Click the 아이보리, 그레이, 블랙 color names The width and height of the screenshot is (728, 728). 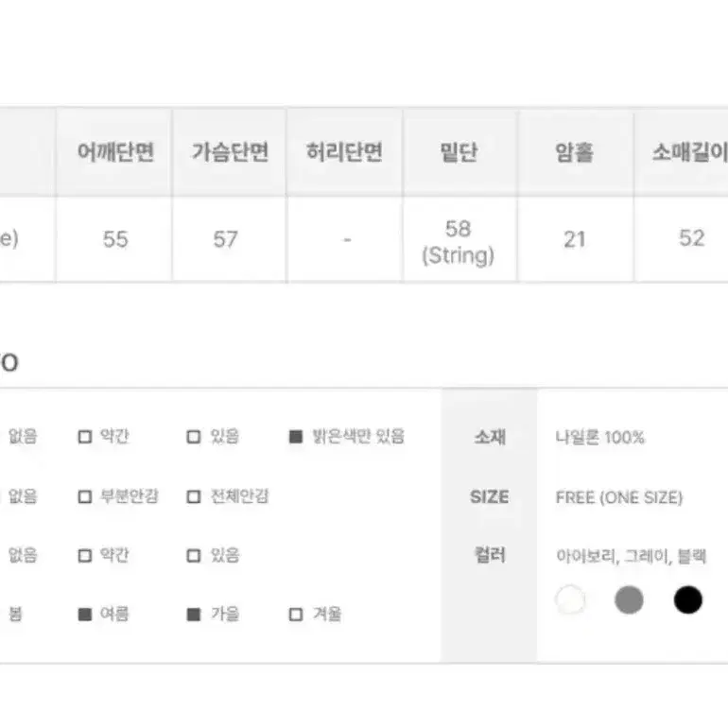point(631,556)
